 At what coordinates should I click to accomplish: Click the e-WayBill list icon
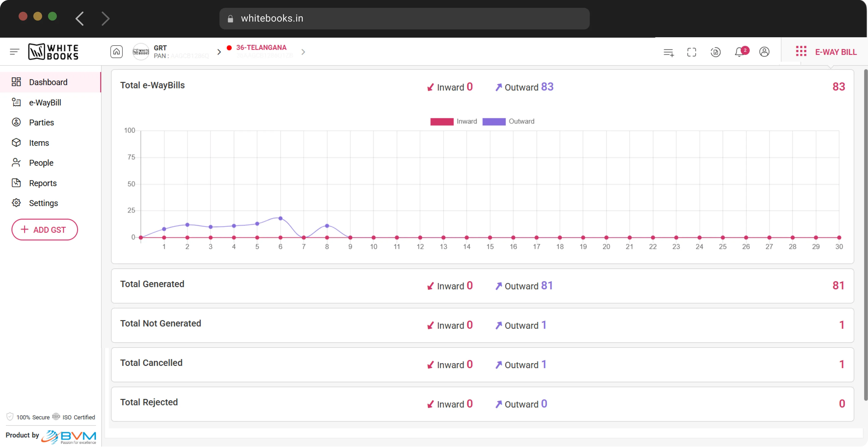coord(16,102)
